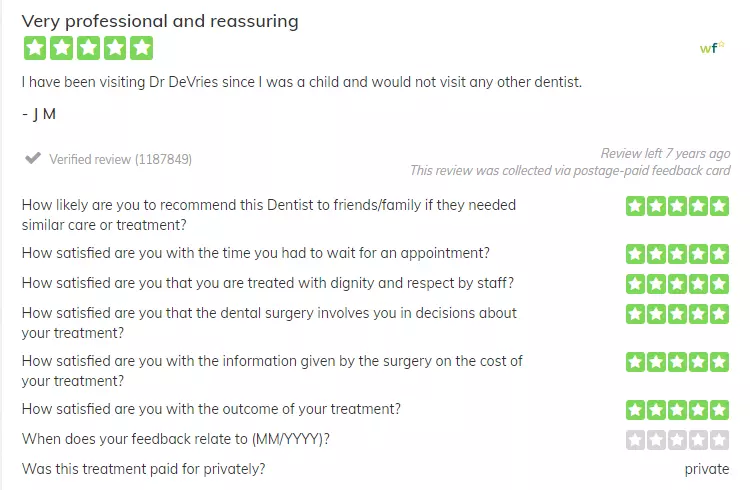Click the review text about Dr DeVries
The image size is (750, 490).
[x=302, y=82]
